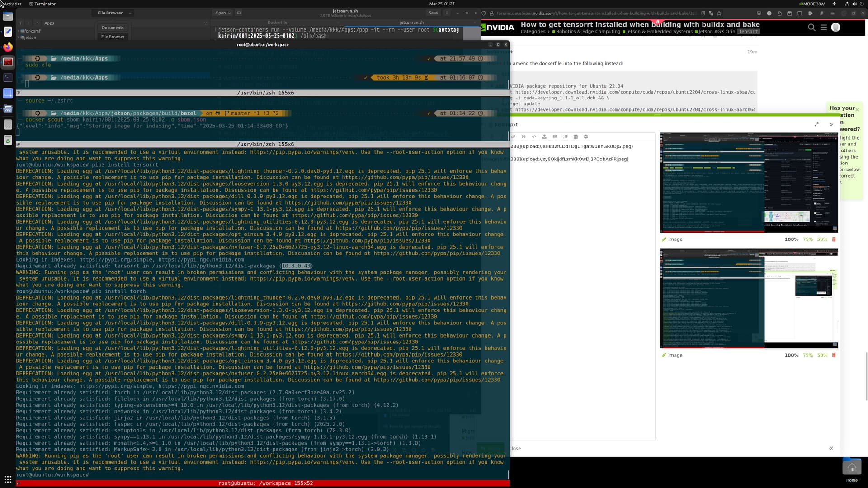
Task: Bookmark page with the star icon
Action: pos(719,14)
